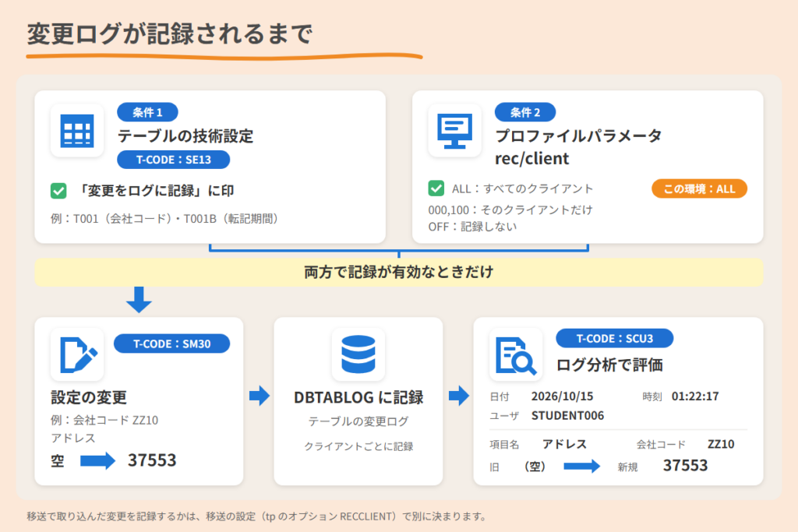Click the title 変更ログが記録されるまで

[169, 34]
